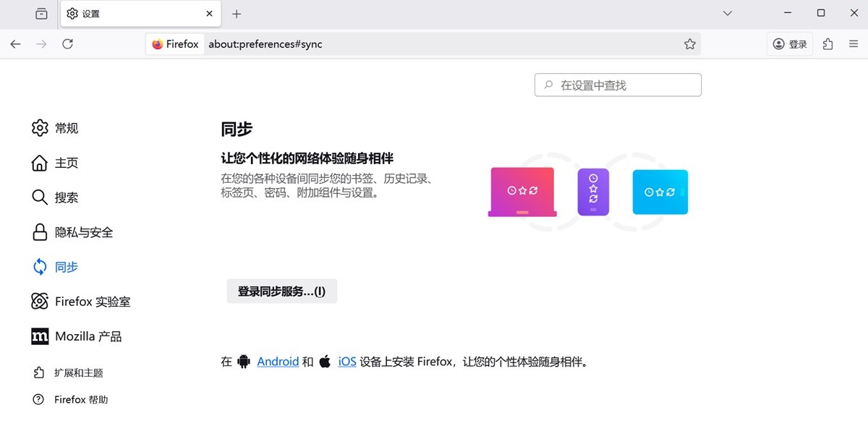Select the 同步 sync arrows icon
This screenshot has width=868, height=434.
click(x=40, y=267)
